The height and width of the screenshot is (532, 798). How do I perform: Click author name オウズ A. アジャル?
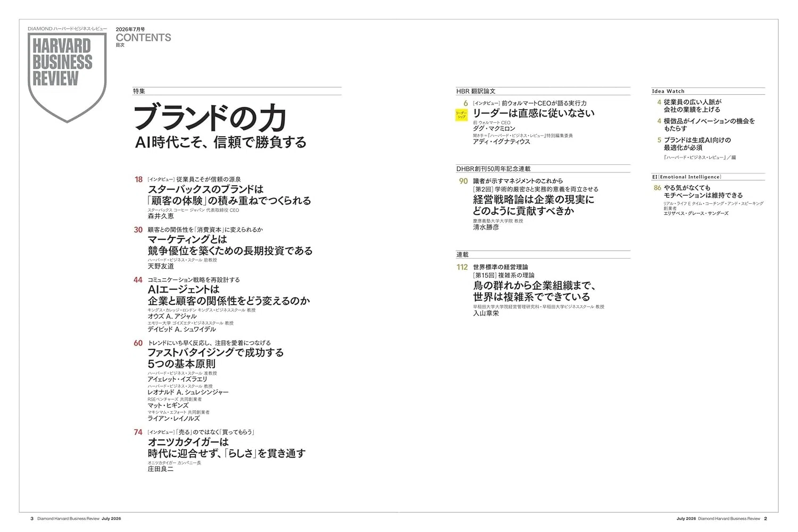click(x=172, y=316)
